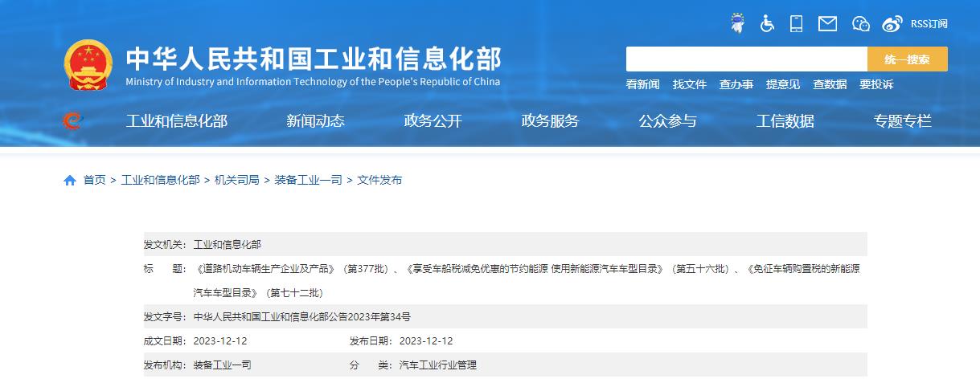Open the 政务服务 navigation menu

tap(551, 121)
